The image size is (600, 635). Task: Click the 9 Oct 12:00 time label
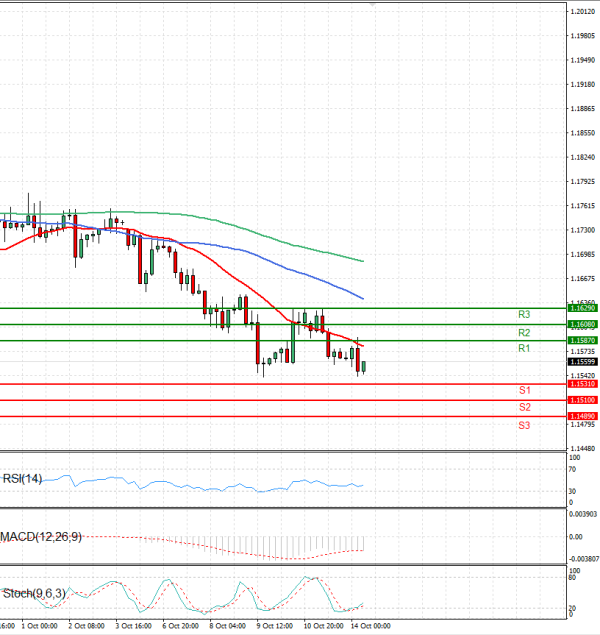click(x=275, y=626)
